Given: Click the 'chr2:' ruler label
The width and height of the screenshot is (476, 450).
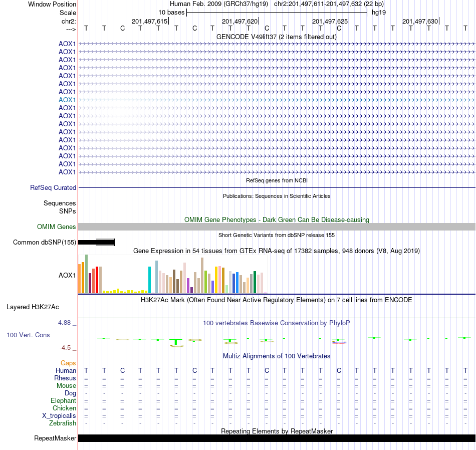Looking at the screenshot, I should [x=69, y=21].
